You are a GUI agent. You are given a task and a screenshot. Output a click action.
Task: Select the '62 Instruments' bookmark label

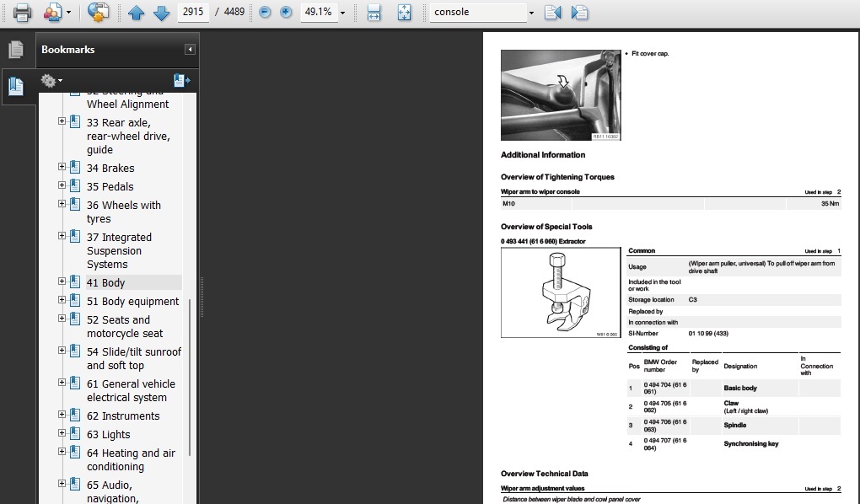(123, 416)
